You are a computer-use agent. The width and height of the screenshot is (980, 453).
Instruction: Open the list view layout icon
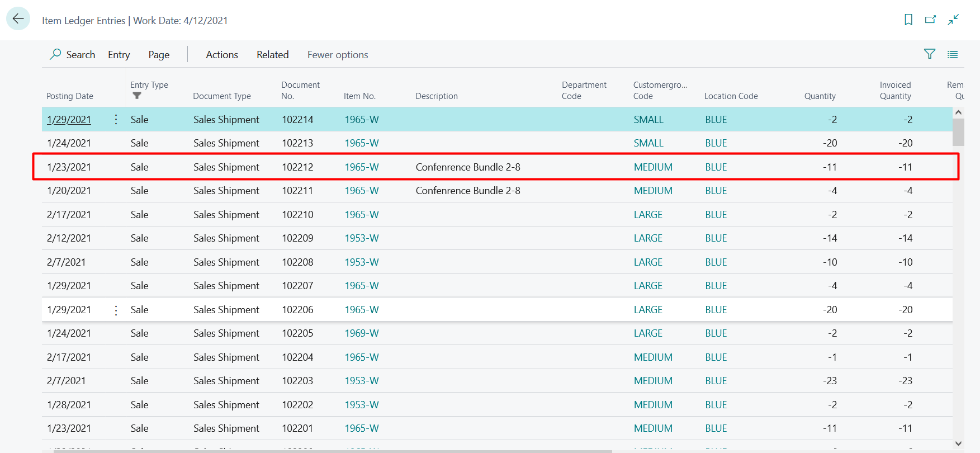pyautogui.click(x=953, y=54)
